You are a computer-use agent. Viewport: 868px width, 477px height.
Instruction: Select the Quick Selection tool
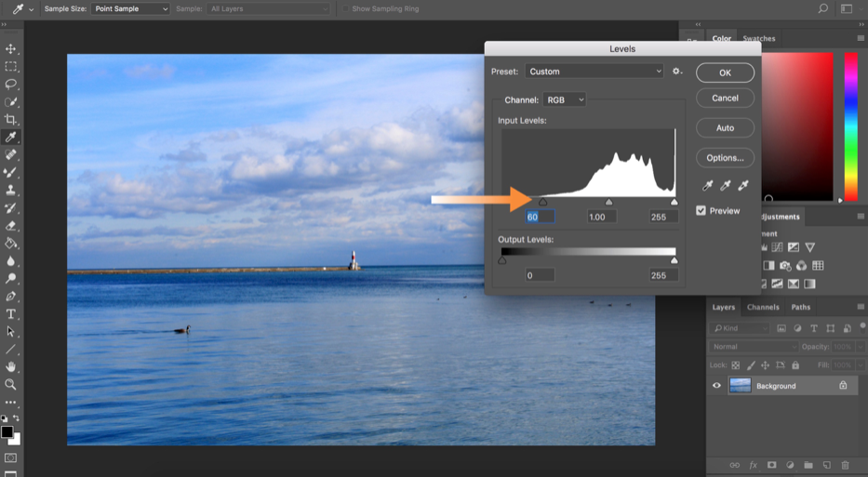[10, 102]
